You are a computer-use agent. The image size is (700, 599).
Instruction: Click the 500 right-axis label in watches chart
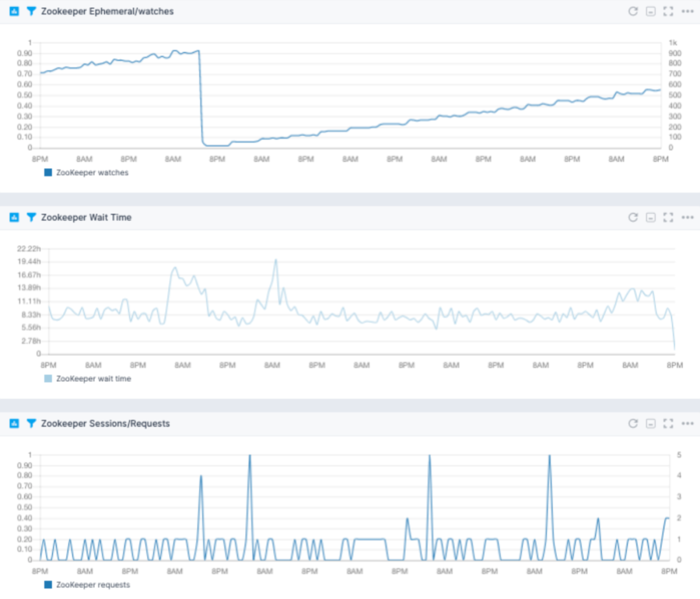pyautogui.click(x=675, y=95)
